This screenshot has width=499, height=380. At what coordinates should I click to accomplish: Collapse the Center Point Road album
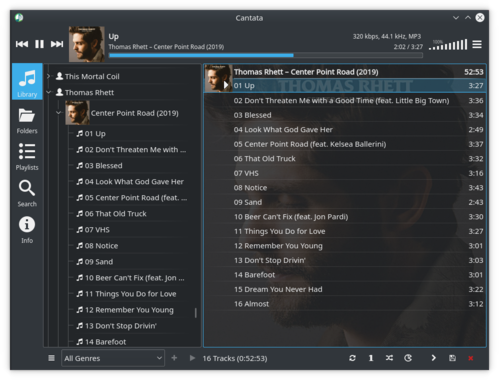pos(59,113)
